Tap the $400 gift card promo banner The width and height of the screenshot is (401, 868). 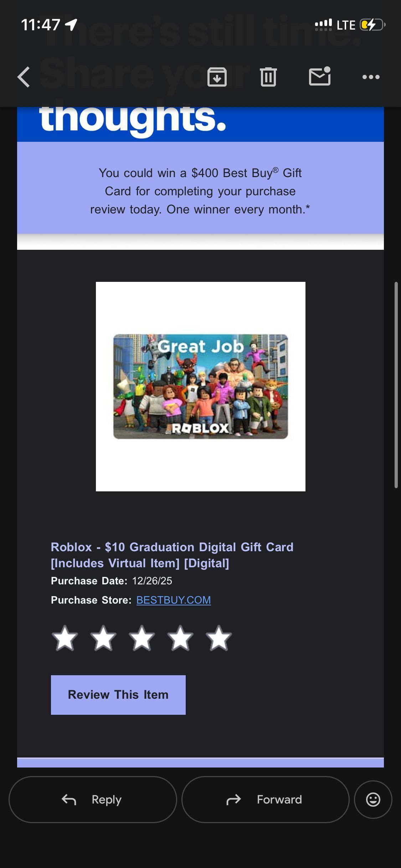pyautogui.click(x=200, y=188)
